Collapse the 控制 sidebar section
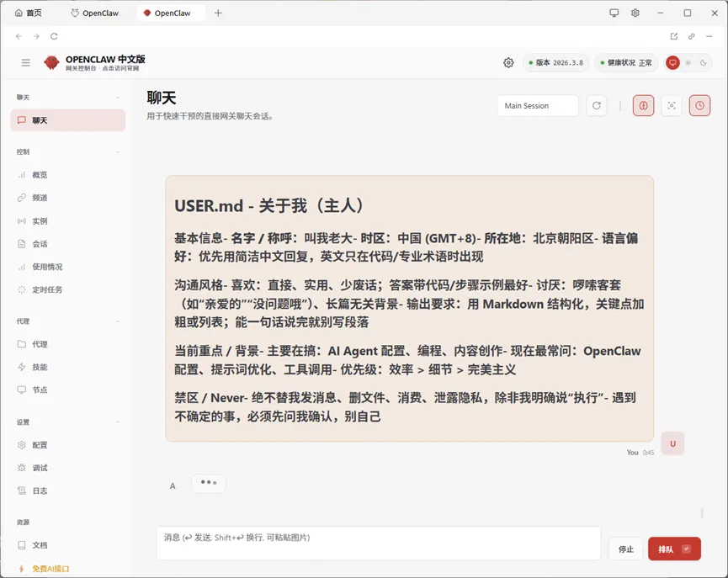728x578 pixels. (x=118, y=151)
